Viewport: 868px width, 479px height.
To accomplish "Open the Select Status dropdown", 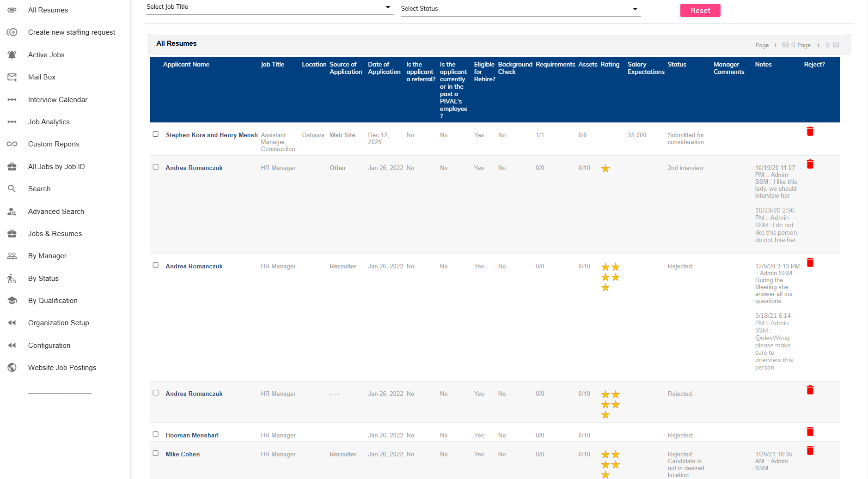I will click(520, 8).
